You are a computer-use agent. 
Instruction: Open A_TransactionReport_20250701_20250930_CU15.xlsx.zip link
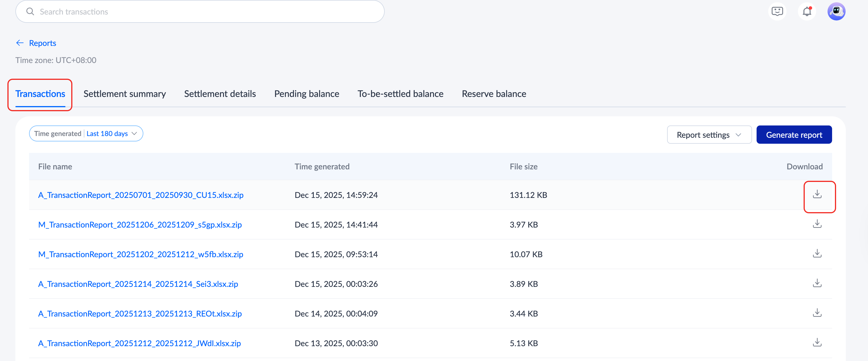(x=140, y=195)
